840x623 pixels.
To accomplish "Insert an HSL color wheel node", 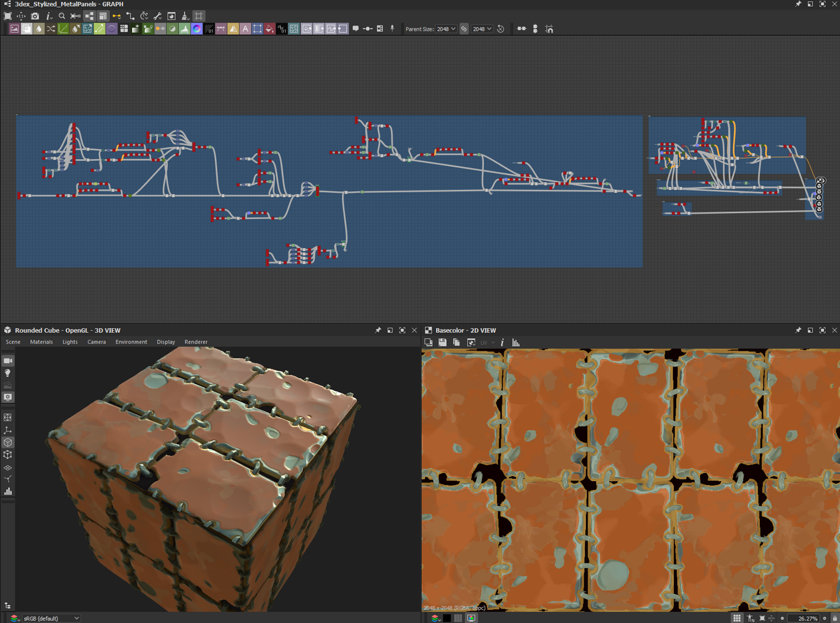I will [196, 28].
